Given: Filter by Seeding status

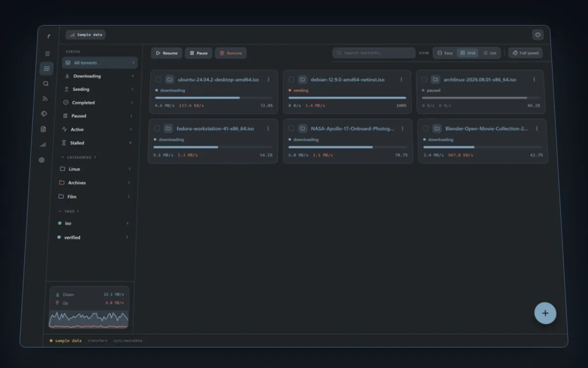Looking at the screenshot, I should 98,89.
